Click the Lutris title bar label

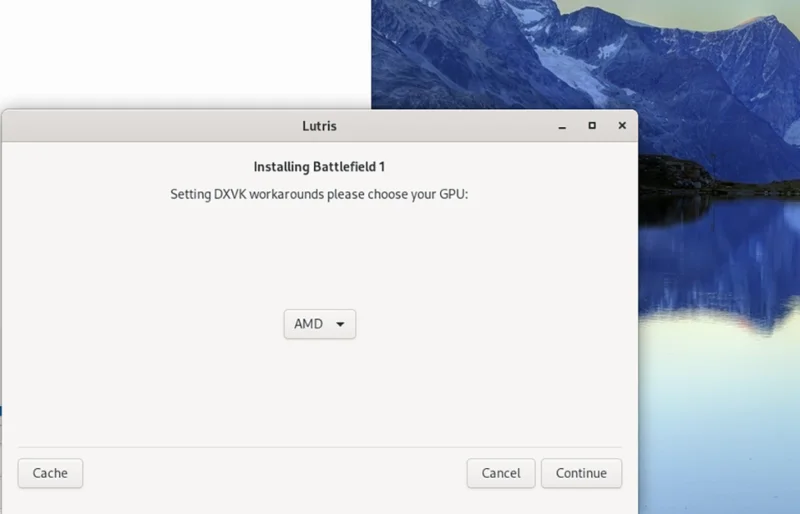[319, 126]
